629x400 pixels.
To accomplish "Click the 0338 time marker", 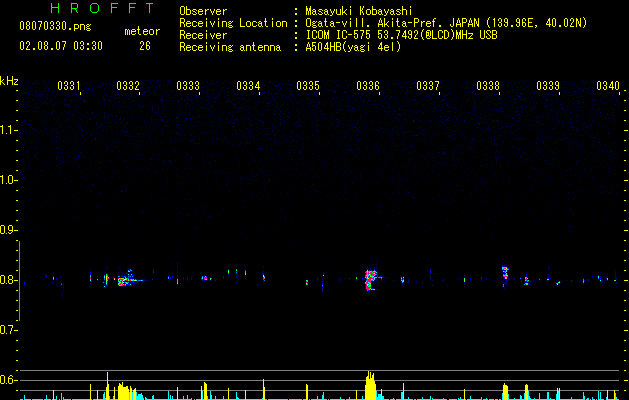I will click(488, 85).
